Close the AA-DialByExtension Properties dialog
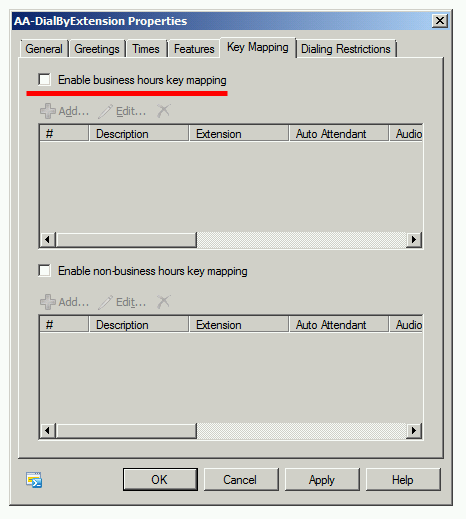Viewport: 466px width, 519px height. click(x=440, y=21)
